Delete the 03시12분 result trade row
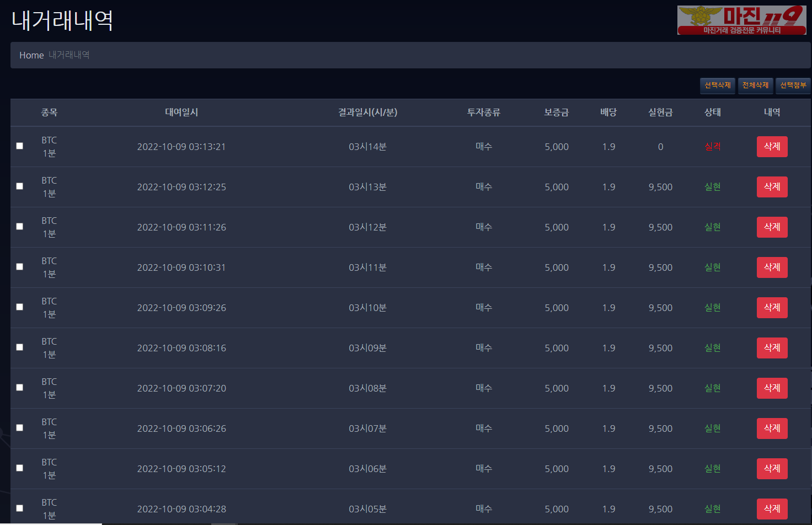812x525 pixels. pos(772,227)
